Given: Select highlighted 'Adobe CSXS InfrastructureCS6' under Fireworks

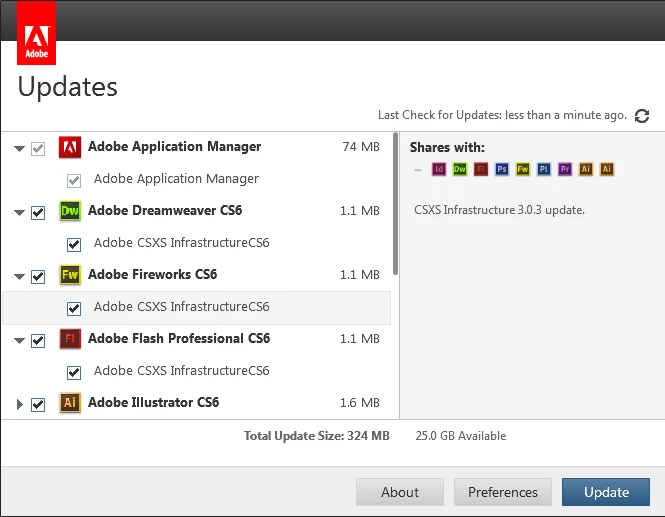Looking at the screenshot, I should coord(182,307).
